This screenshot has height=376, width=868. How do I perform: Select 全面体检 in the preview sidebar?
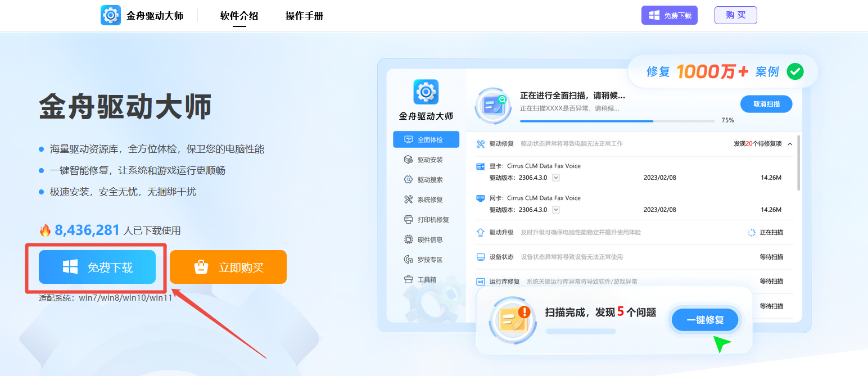coord(426,139)
